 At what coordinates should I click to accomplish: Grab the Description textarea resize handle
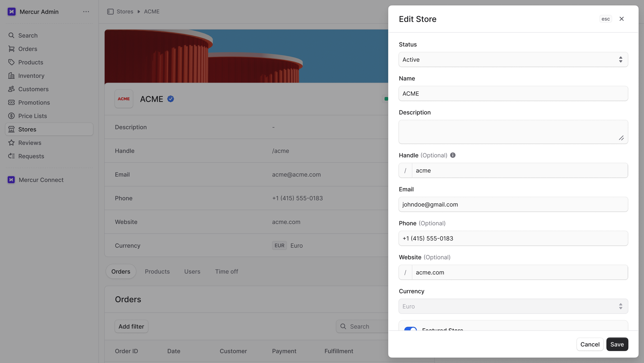(x=621, y=138)
